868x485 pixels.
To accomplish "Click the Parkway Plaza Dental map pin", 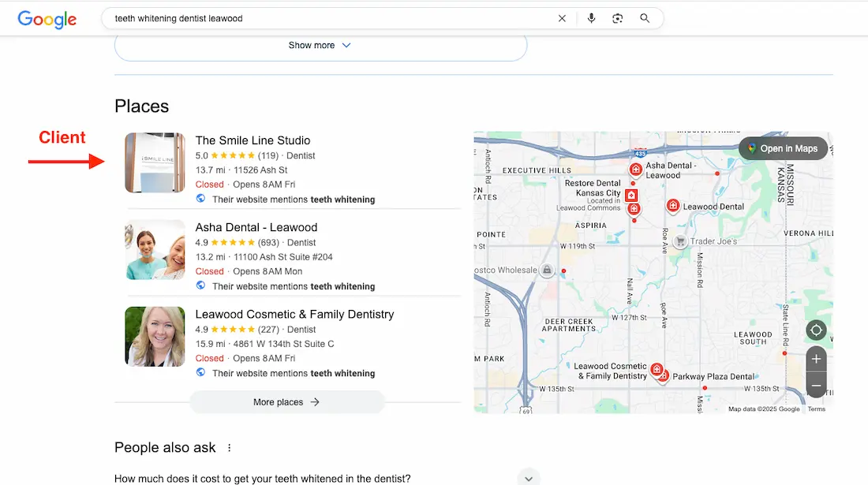I will click(663, 377).
